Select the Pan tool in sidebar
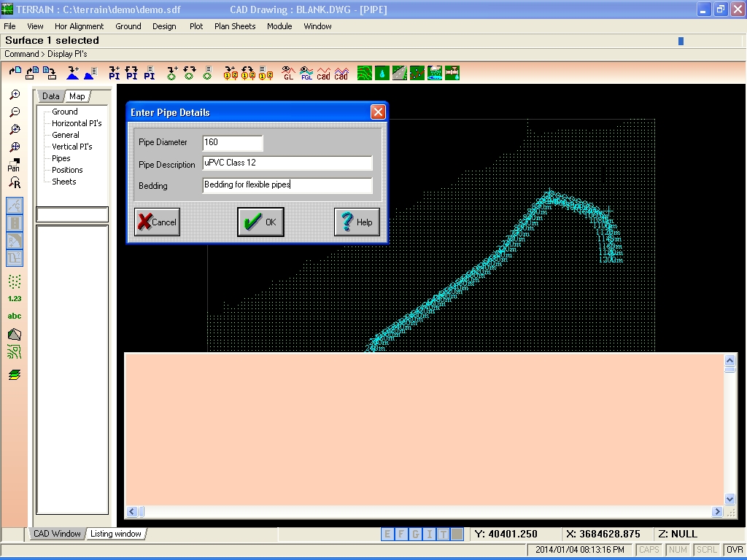This screenshot has width=747, height=560. tap(14, 165)
